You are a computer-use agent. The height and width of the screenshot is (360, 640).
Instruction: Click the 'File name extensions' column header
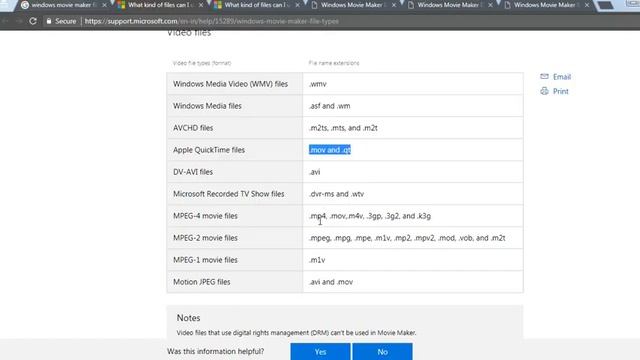[334, 63]
